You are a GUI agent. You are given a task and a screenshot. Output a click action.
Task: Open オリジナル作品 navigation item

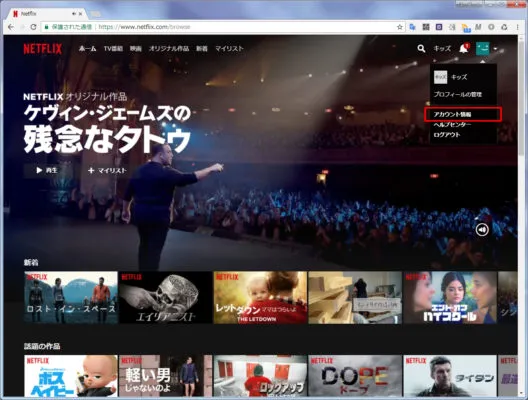[x=169, y=48]
